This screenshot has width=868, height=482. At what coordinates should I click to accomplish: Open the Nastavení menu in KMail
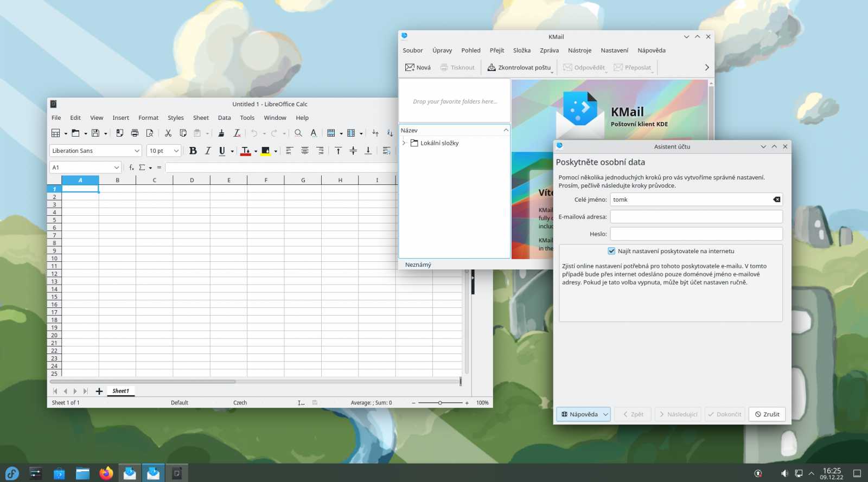click(614, 50)
